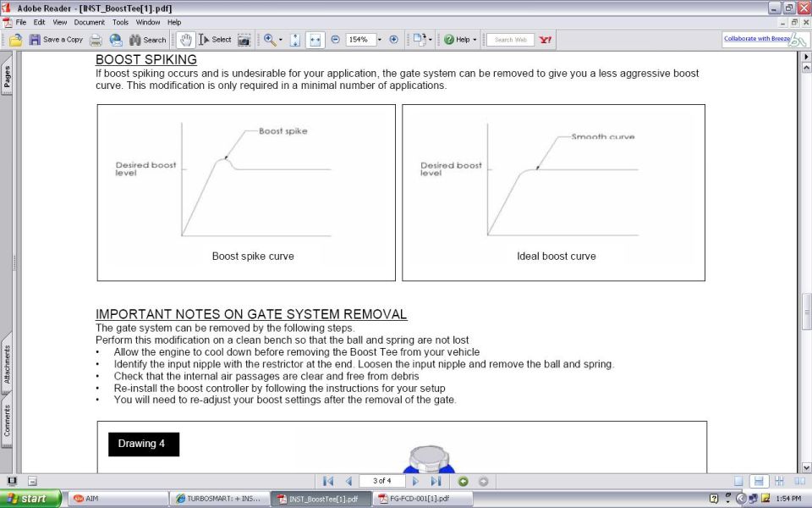Go to the next page

tap(414, 481)
